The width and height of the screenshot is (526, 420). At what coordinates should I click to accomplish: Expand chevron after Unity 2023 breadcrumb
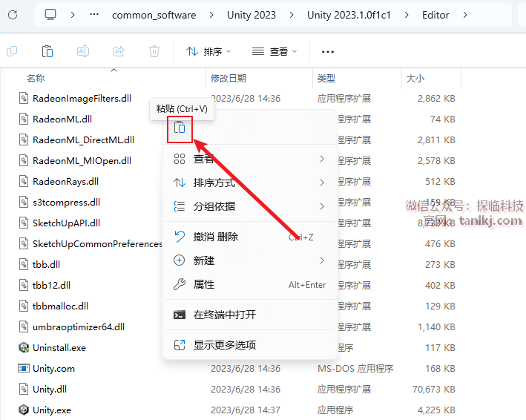pyautogui.click(x=292, y=15)
